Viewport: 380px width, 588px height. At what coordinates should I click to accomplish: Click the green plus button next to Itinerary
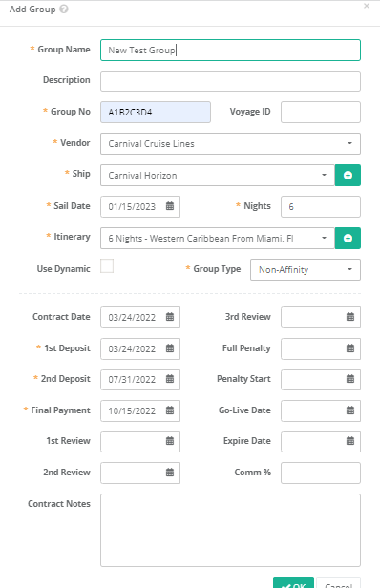(x=348, y=238)
